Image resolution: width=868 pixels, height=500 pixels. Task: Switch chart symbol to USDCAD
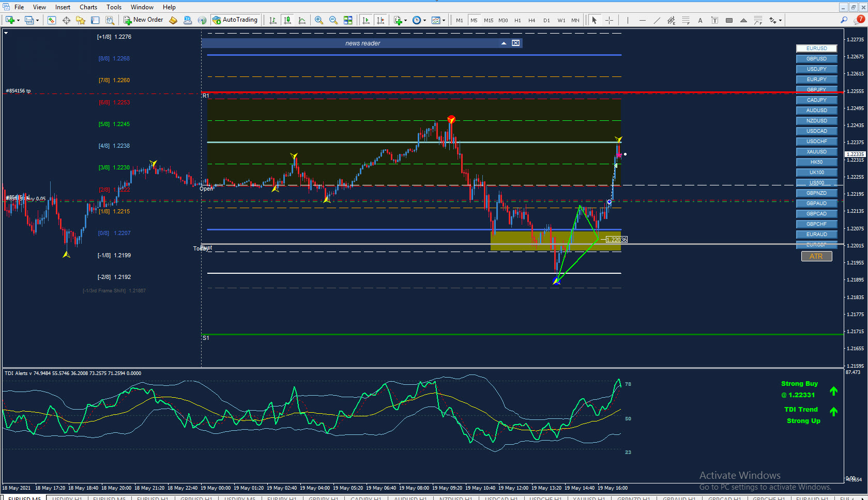pyautogui.click(x=816, y=131)
